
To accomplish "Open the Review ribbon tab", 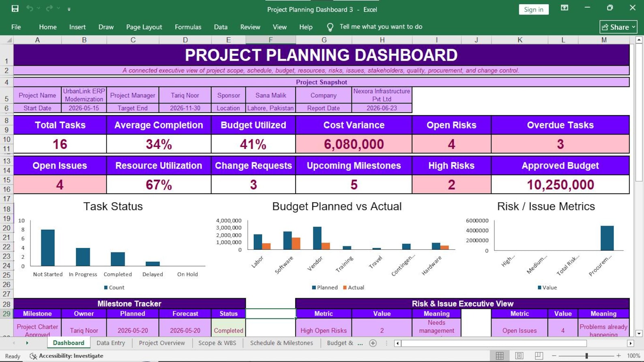I will click(x=250, y=27).
